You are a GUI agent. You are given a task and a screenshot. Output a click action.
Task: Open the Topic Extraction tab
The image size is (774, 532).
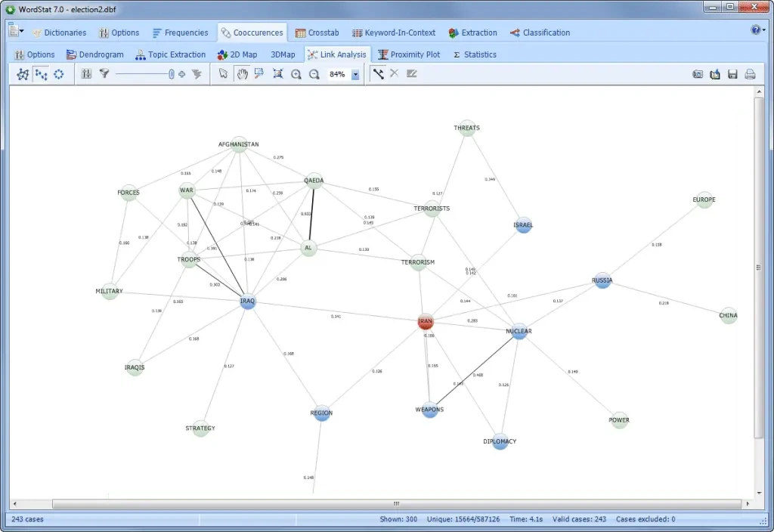coord(170,54)
